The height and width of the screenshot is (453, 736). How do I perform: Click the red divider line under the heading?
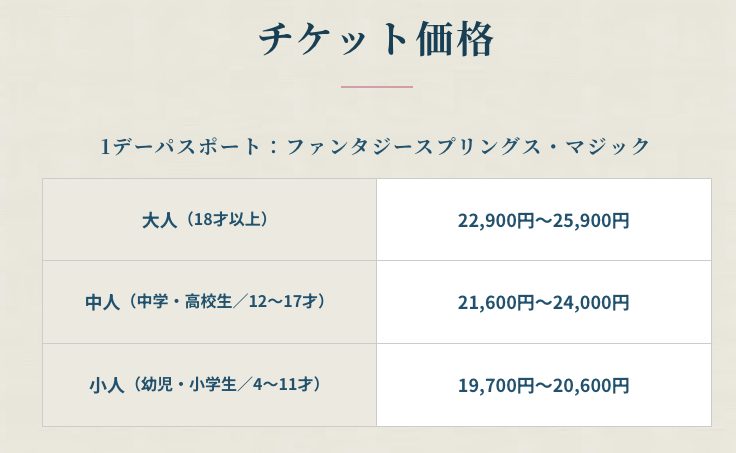[376, 87]
